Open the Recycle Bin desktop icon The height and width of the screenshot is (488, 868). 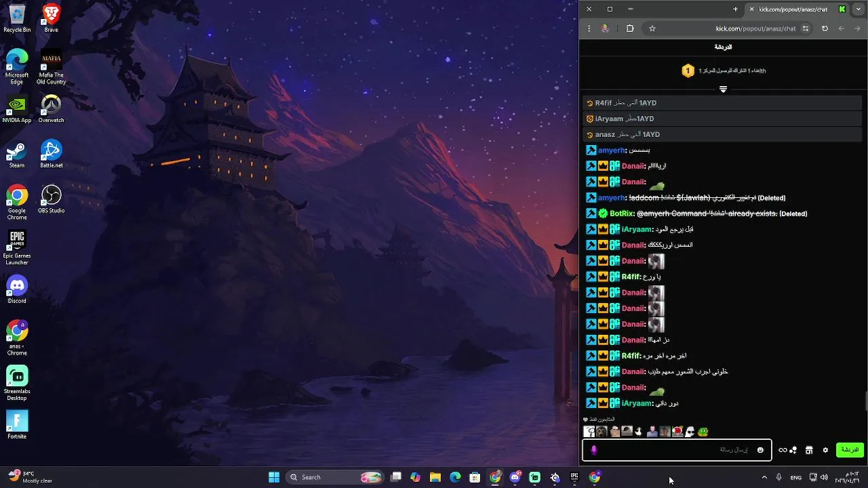tap(17, 18)
